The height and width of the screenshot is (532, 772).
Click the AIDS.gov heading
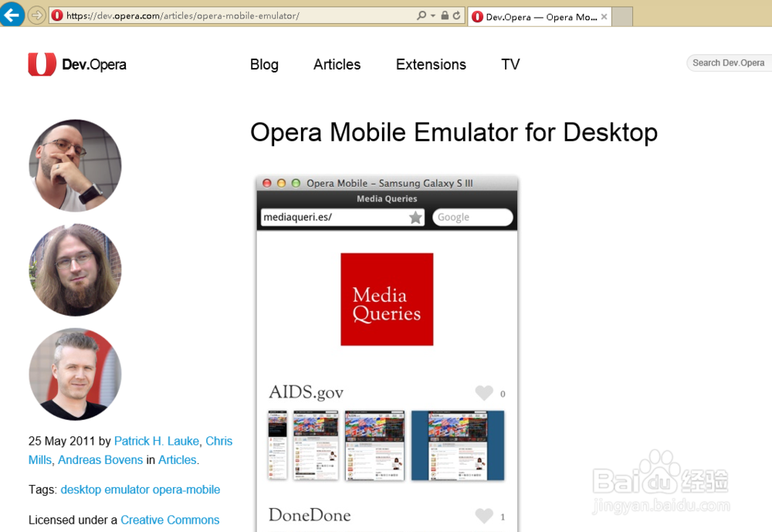pos(306,392)
